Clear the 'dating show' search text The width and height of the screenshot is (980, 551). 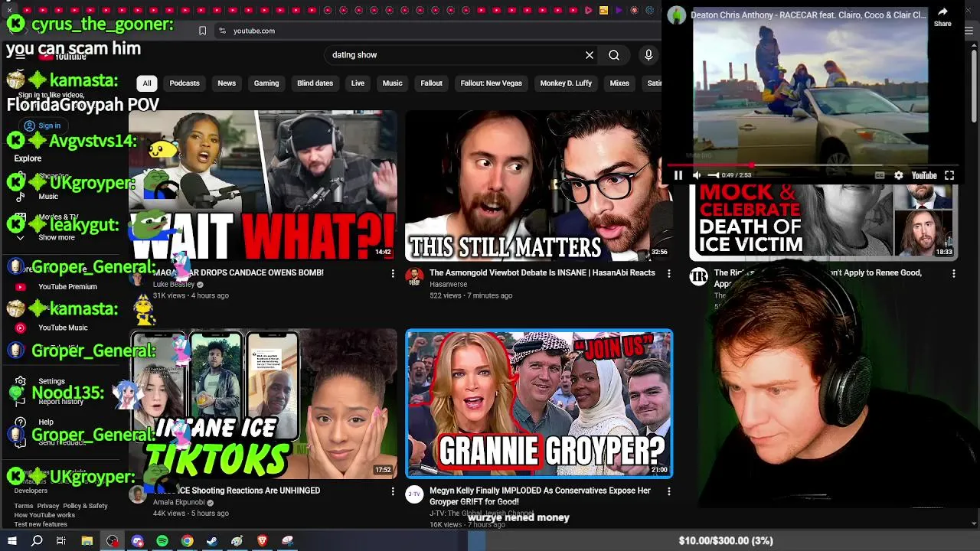[x=590, y=55]
